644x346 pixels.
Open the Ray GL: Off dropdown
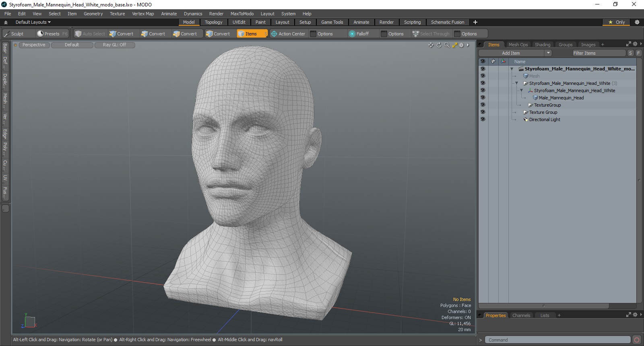[115, 45]
